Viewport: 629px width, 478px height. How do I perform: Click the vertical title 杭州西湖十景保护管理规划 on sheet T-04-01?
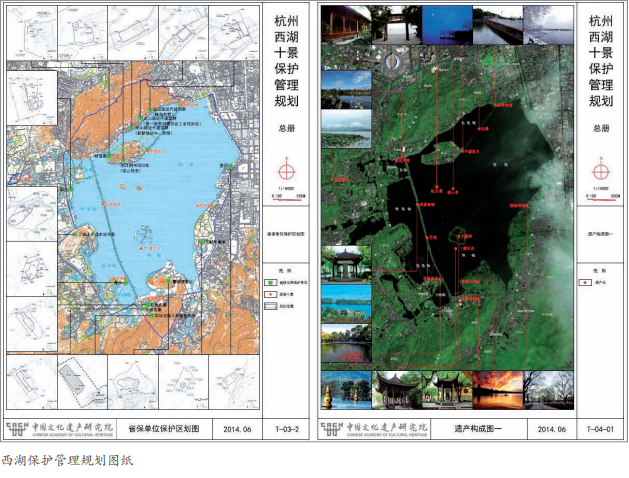(x=601, y=61)
